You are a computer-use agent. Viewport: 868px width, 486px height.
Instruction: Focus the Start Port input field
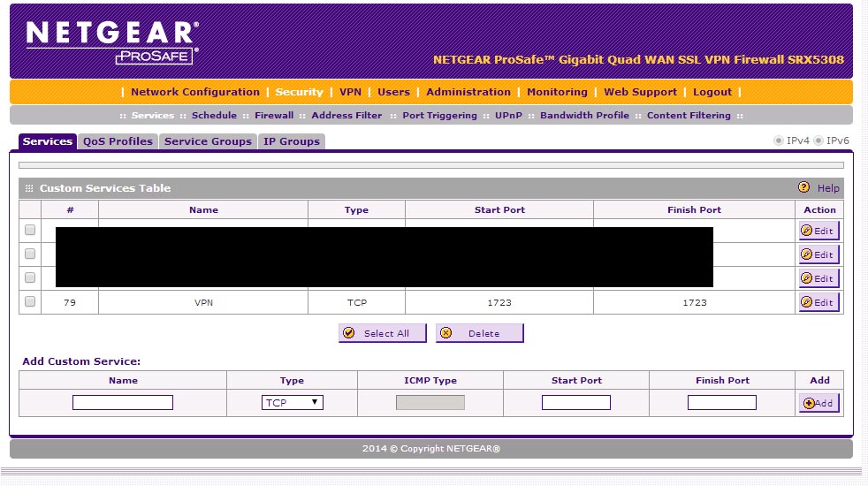tap(575, 402)
